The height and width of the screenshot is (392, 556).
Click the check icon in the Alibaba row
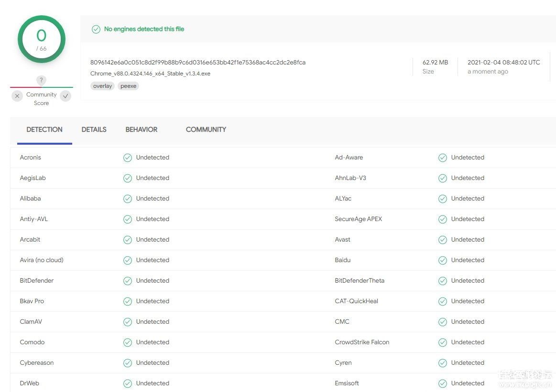pos(128,199)
